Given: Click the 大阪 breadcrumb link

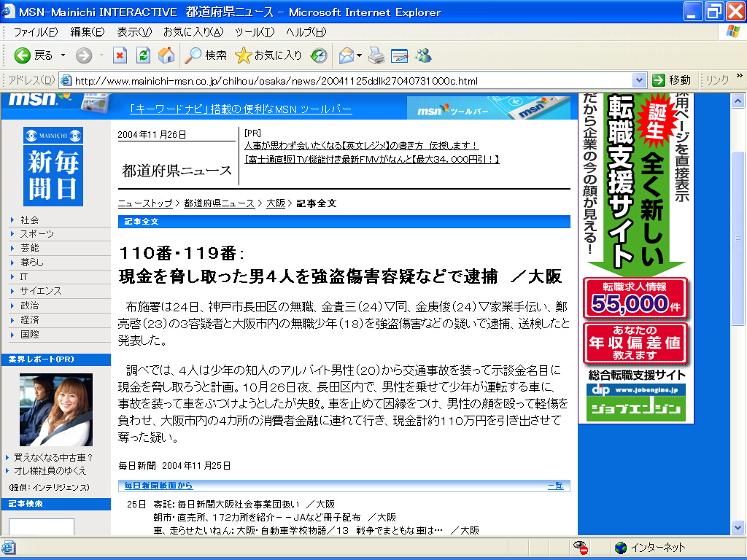Looking at the screenshot, I should [275, 203].
